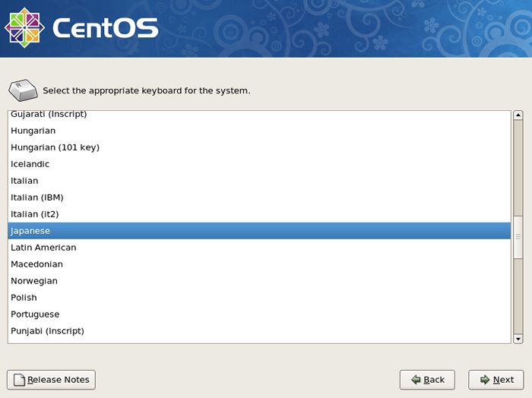Select the highlighted Japanese entry

pyautogui.click(x=259, y=231)
